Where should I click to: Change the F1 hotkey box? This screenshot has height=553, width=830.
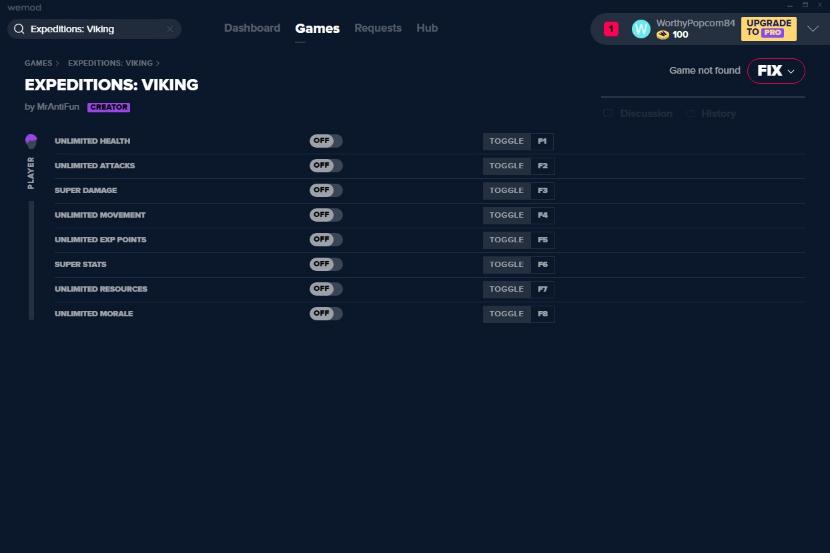pyautogui.click(x=543, y=141)
